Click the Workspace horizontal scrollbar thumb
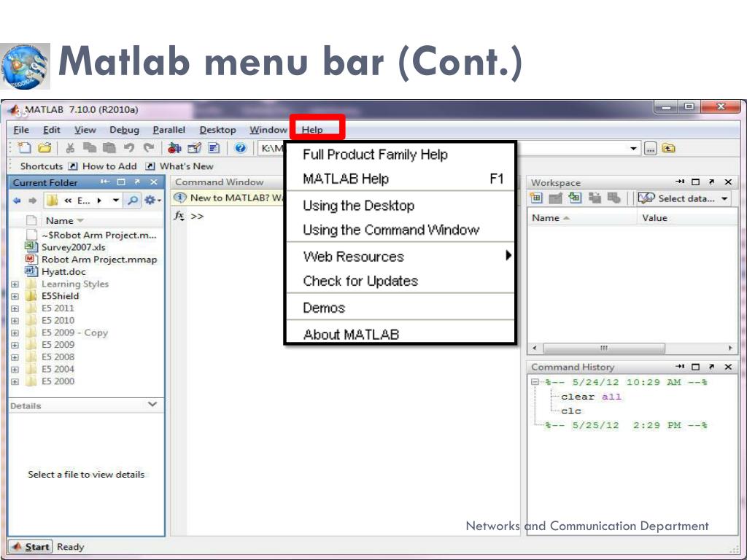Image resolution: width=747 pixels, height=560 pixels. (603, 348)
